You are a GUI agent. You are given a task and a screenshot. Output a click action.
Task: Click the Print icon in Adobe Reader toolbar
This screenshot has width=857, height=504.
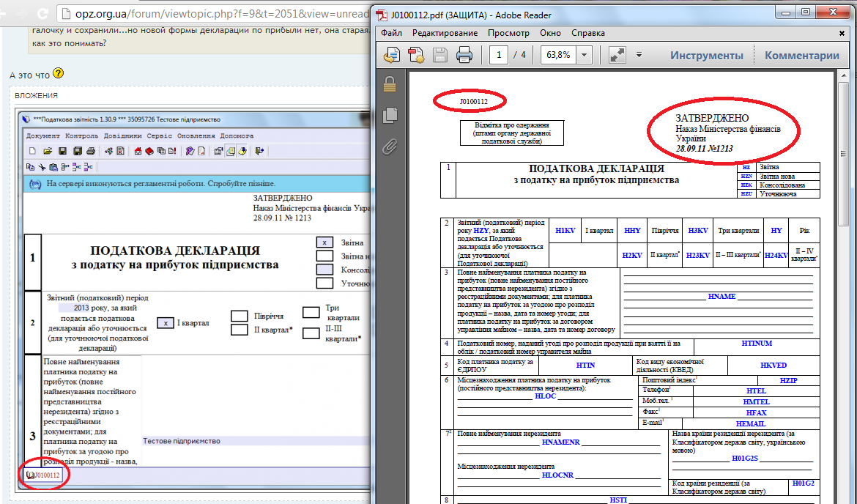[x=464, y=55]
